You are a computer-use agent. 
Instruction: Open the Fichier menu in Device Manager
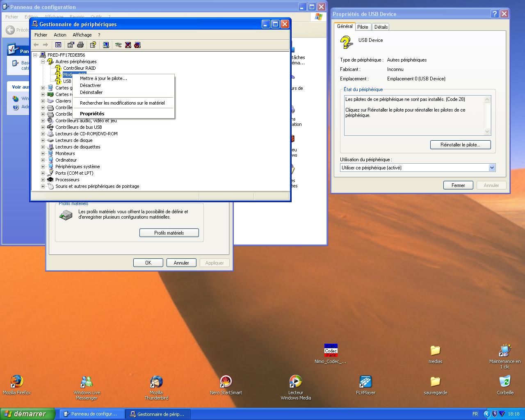click(41, 35)
